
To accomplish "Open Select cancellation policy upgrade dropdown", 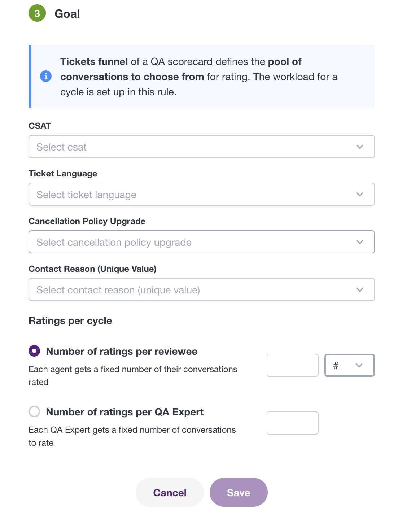I will click(202, 242).
